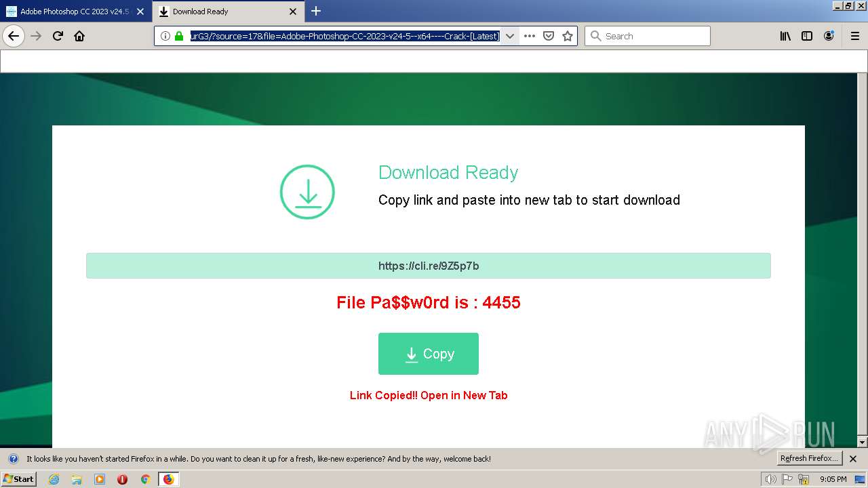Save page to Pocket
The image size is (868, 488).
point(549,36)
